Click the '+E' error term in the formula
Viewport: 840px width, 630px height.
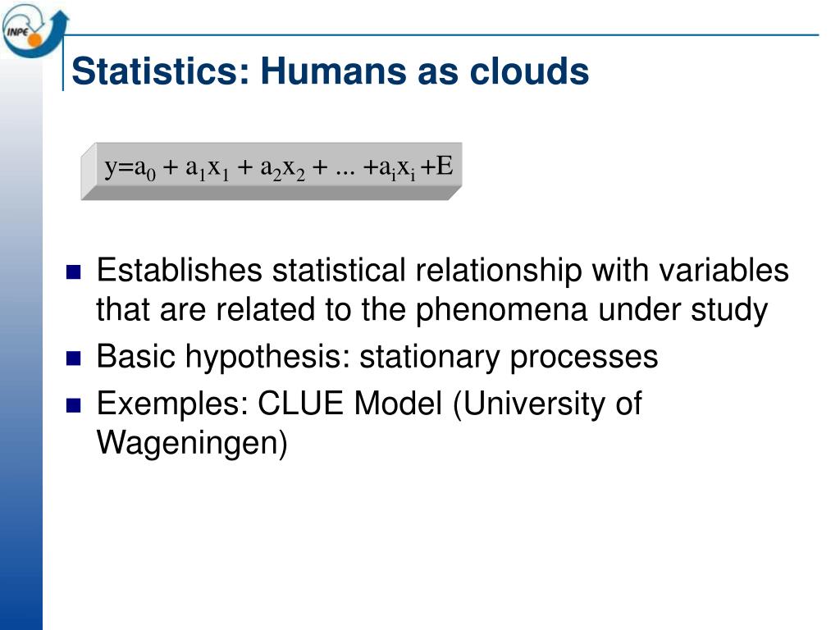tap(437, 166)
